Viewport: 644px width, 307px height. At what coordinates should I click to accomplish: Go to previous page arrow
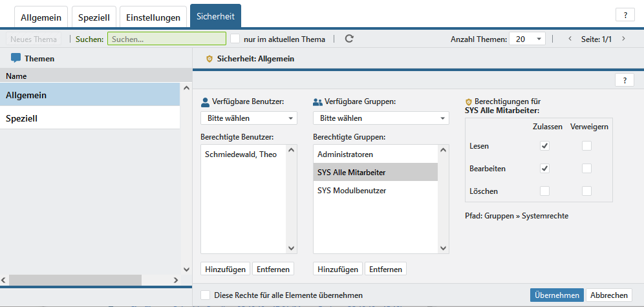pos(570,39)
